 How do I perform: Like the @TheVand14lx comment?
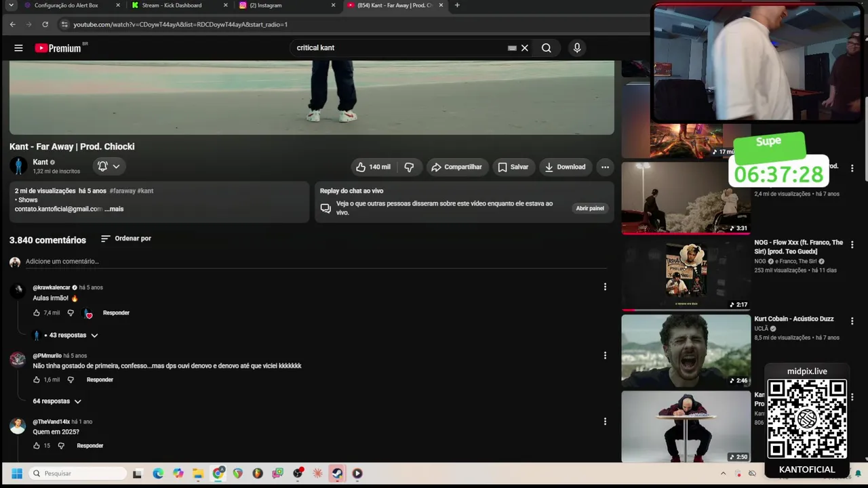tap(37, 445)
